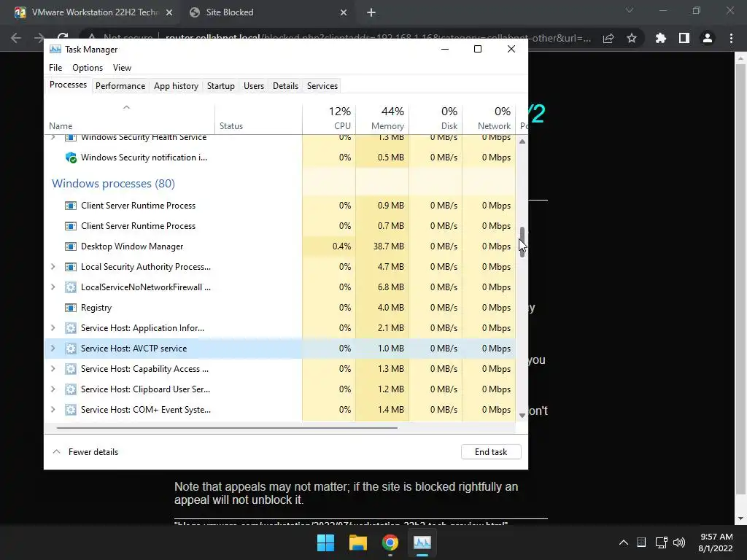Close the VMware Workstation browser tab
This screenshot has width=747, height=560.
[169, 12]
